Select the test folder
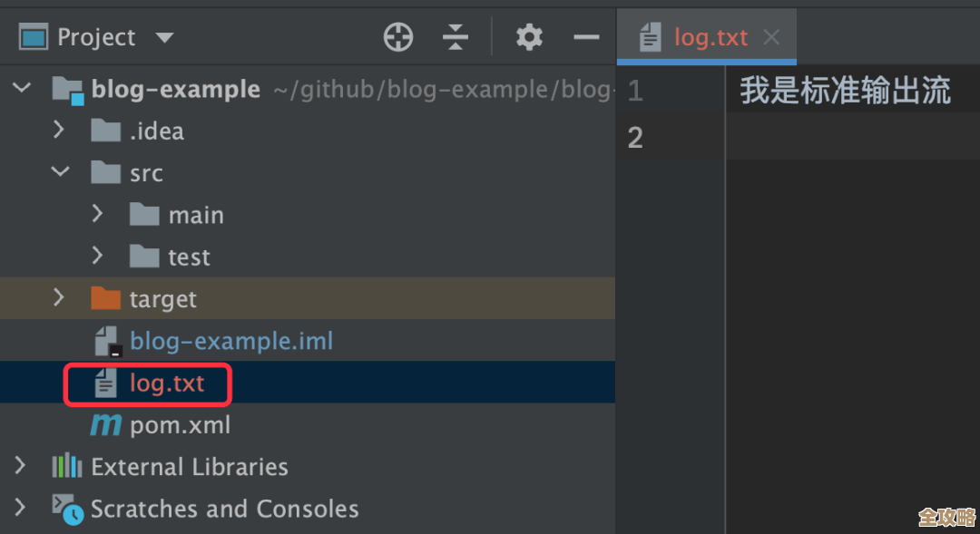The height and width of the screenshot is (534, 980). point(189,257)
